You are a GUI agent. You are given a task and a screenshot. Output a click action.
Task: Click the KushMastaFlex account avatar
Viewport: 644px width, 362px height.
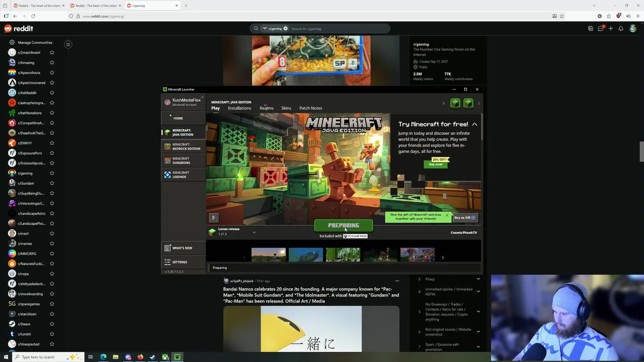168,102
